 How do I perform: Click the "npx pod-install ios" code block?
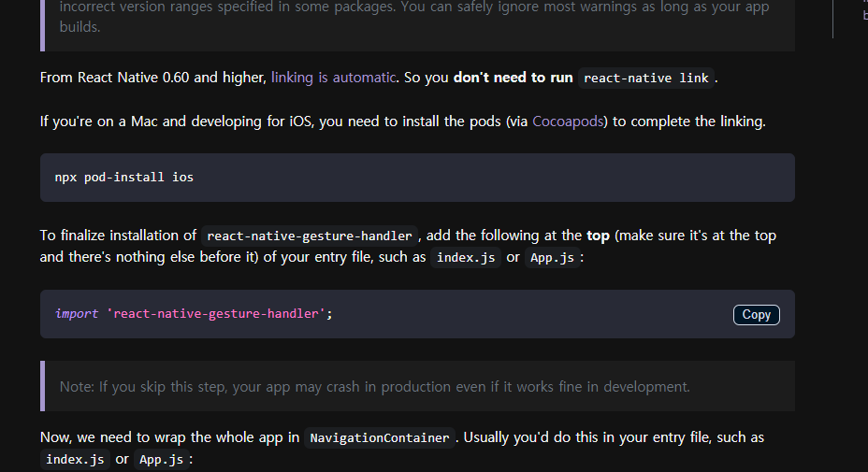pos(417,178)
